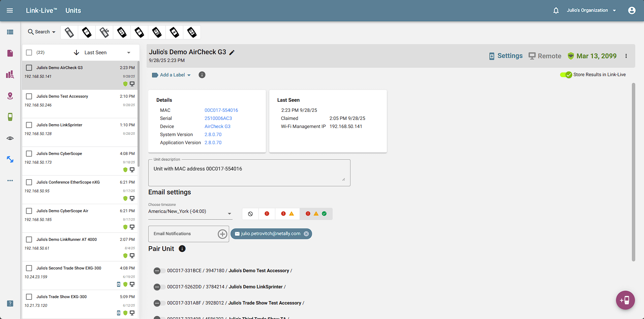Image resolution: width=644 pixels, height=319 pixels.
Task: Filter units by the AirCheck 6E device icon
Action: pos(157,32)
